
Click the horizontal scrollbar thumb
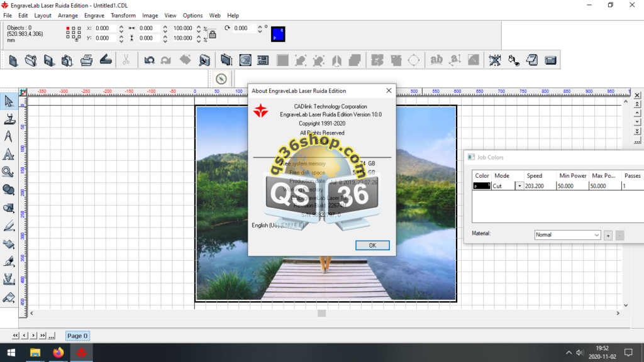(321, 313)
